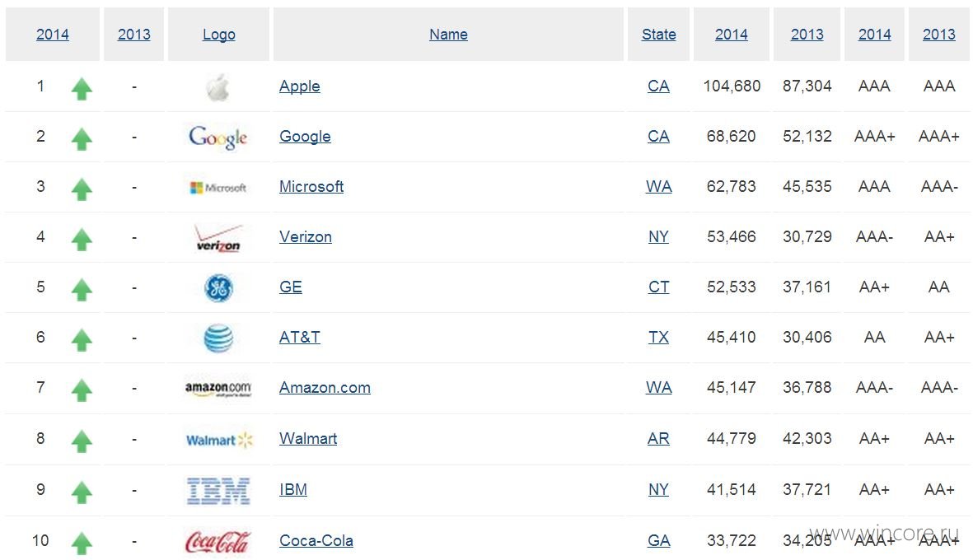Image resolution: width=973 pixels, height=560 pixels.
Task: Click the CT state link for GE
Action: pos(658,287)
